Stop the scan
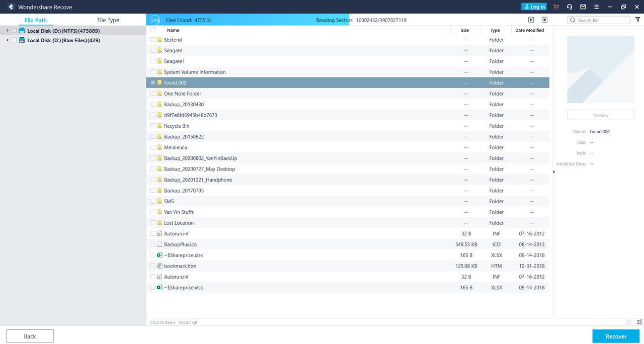The width and height of the screenshot is (644, 344). click(544, 20)
